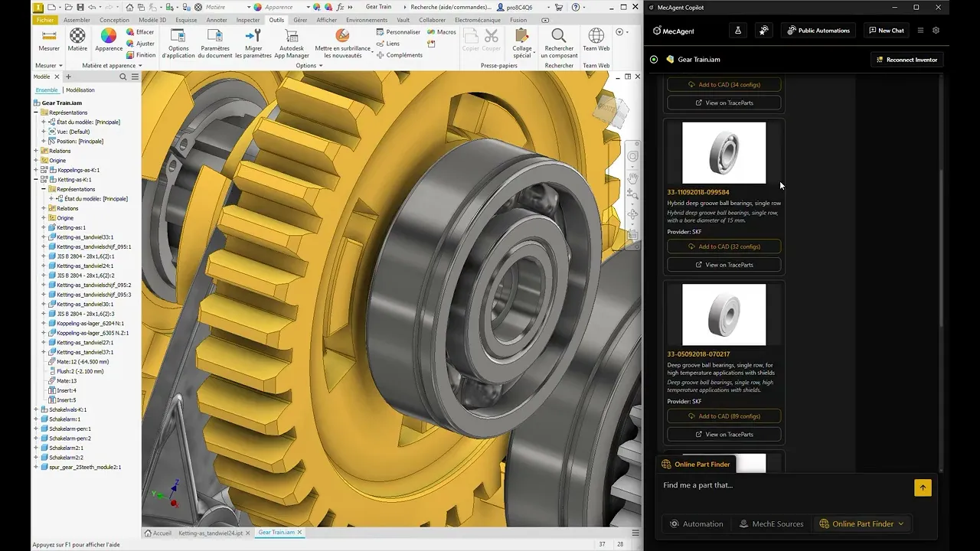Click the Finition tool
Screen dimensions: 980x551
[x=141, y=55]
